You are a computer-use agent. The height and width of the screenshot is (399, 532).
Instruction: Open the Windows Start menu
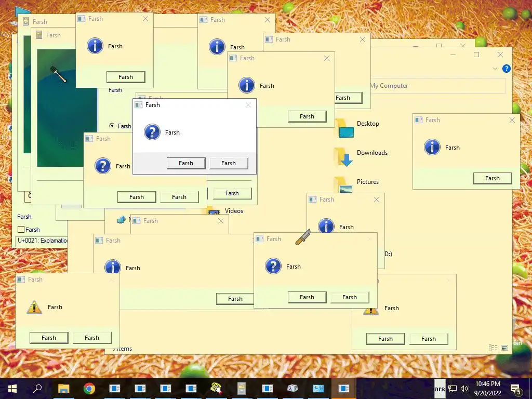point(12,388)
